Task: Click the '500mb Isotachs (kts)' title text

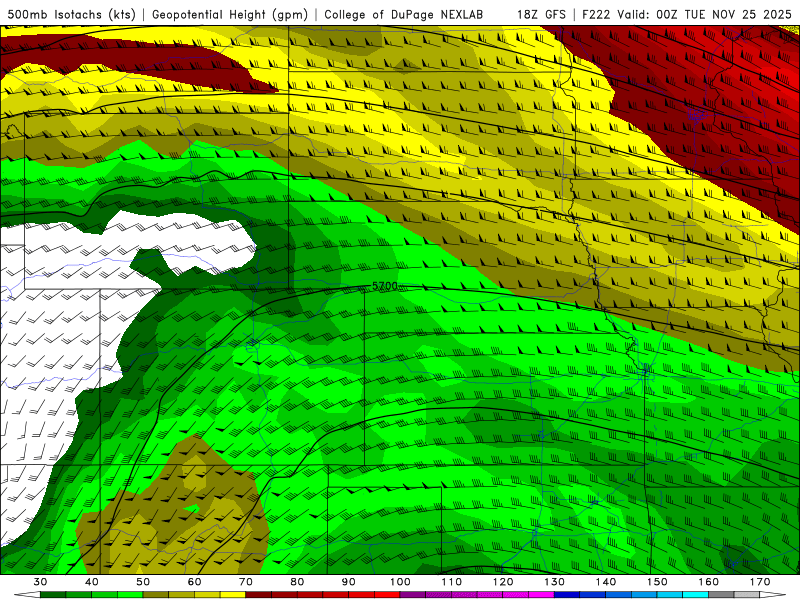Action: [71, 14]
